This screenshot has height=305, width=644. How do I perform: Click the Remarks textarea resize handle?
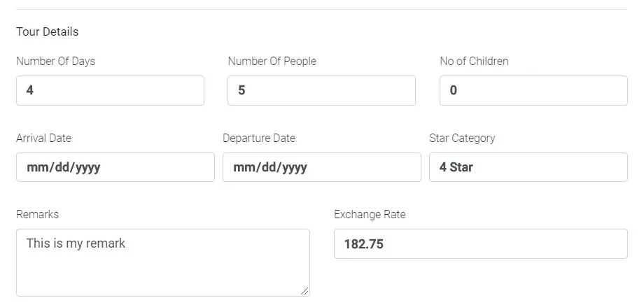tap(304, 291)
